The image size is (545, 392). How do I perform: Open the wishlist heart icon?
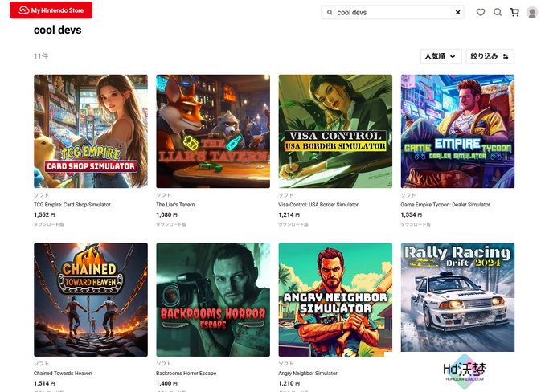pos(481,13)
